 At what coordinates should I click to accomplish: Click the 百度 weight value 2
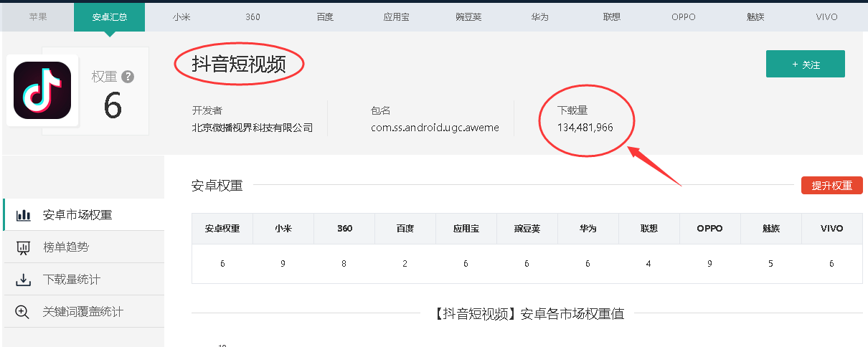tap(405, 264)
